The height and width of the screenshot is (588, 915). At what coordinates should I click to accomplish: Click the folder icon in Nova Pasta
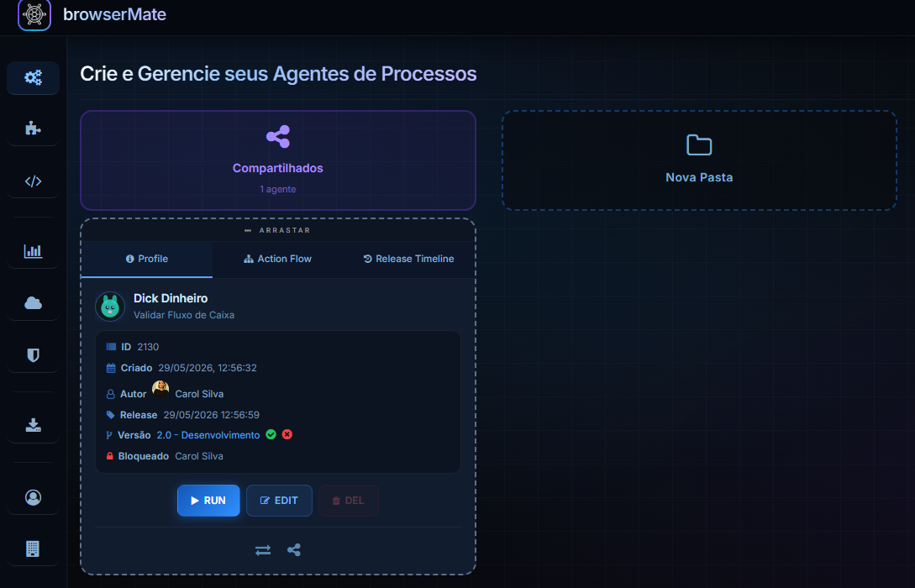699,144
